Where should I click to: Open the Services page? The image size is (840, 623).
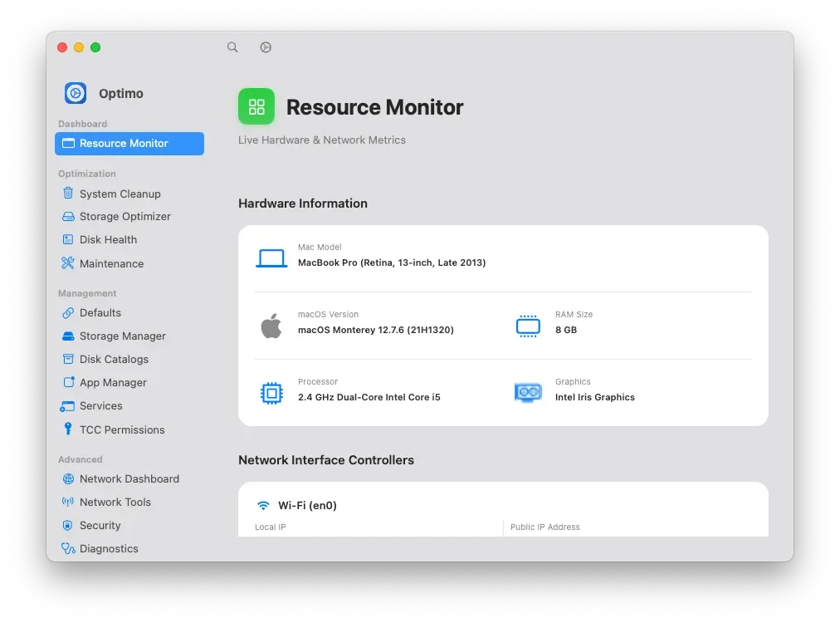pyautogui.click(x=129, y=406)
